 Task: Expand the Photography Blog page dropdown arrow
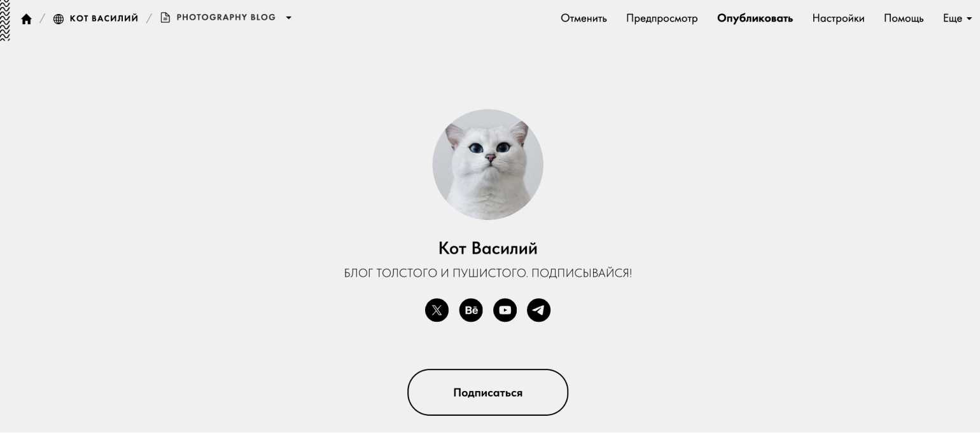288,18
